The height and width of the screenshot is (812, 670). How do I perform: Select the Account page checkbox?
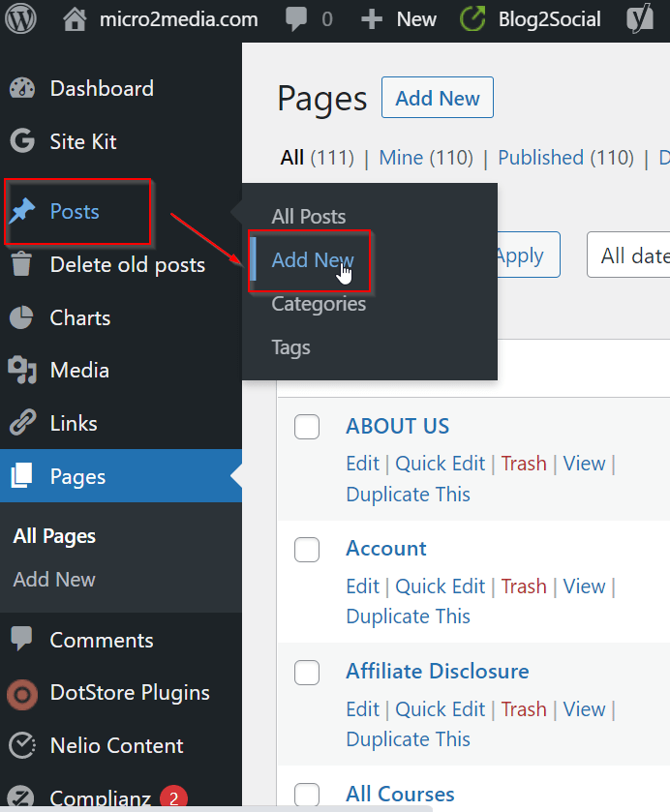(x=307, y=549)
